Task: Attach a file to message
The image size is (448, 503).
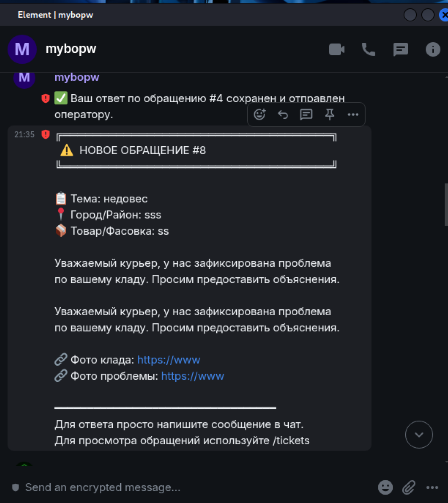Action: [x=409, y=487]
